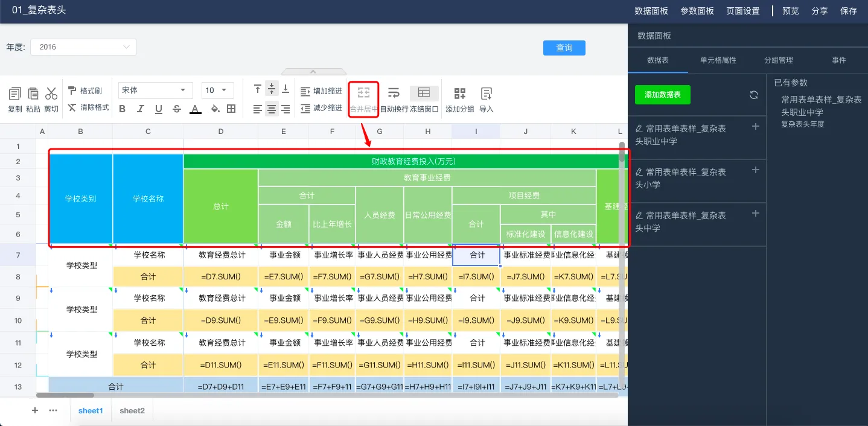Click the 合并居中 merge and center icon
868x426 pixels.
[363, 92]
